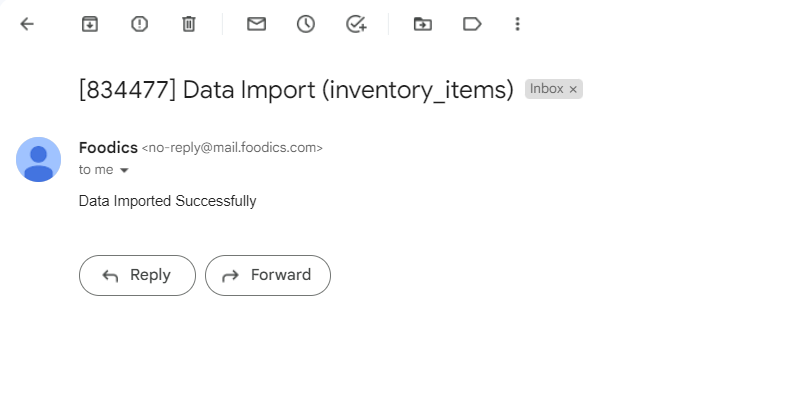Image resolution: width=786 pixels, height=412 pixels.
Task: Click the "Data Imported Successfully" message text
Action: tap(168, 201)
